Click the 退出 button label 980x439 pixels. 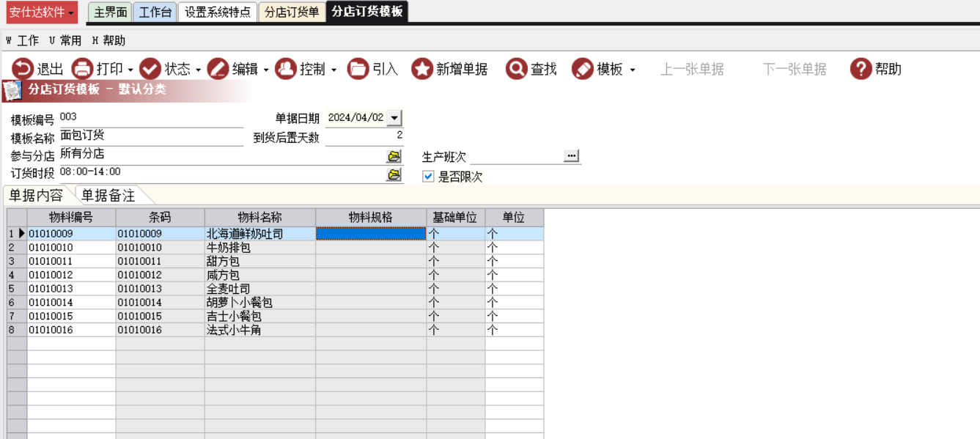click(51, 69)
